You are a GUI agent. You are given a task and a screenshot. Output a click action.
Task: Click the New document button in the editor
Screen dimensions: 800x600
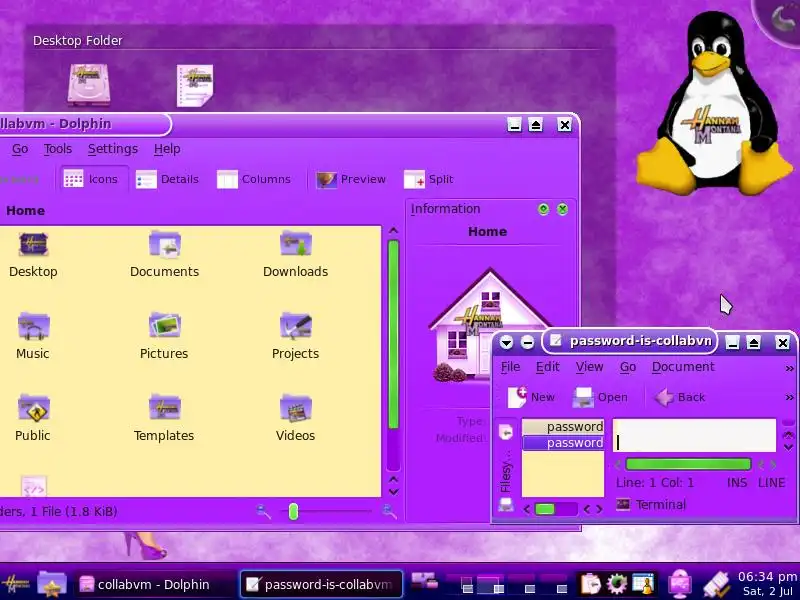click(x=531, y=397)
